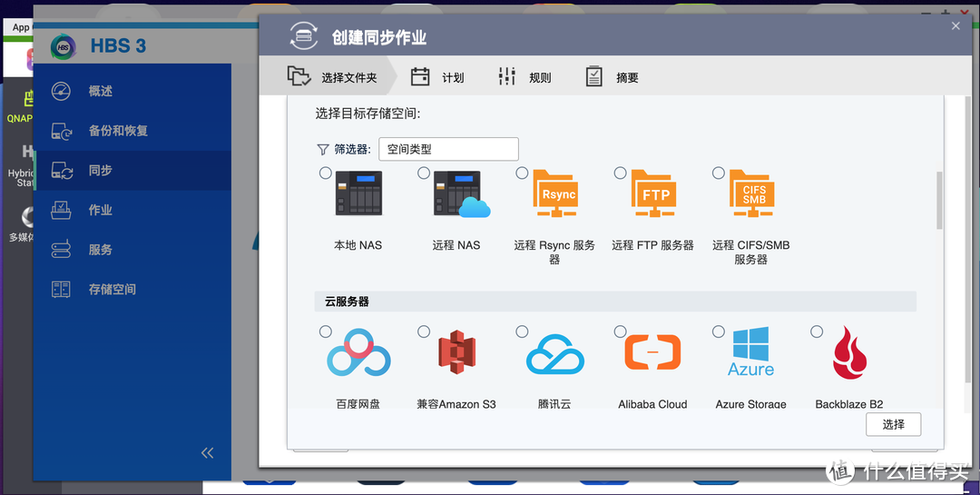Click the Amazon S3 compatible icon
980x495 pixels.
(x=456, y=353)
